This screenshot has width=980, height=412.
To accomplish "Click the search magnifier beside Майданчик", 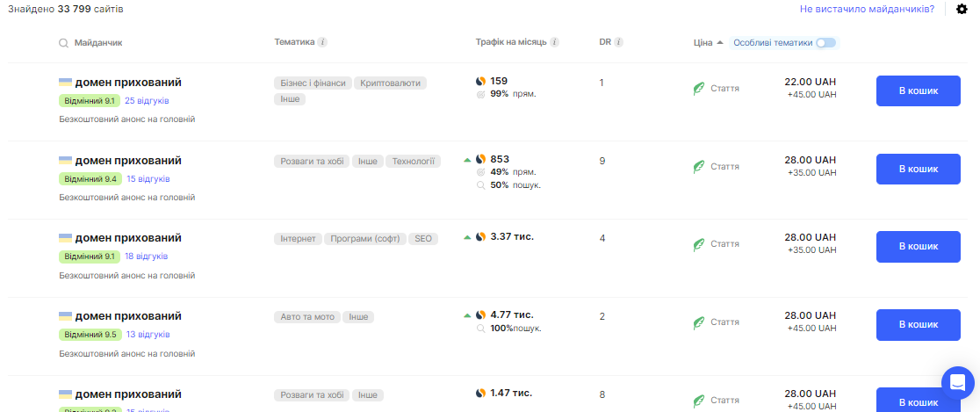I will pos(64,43).
